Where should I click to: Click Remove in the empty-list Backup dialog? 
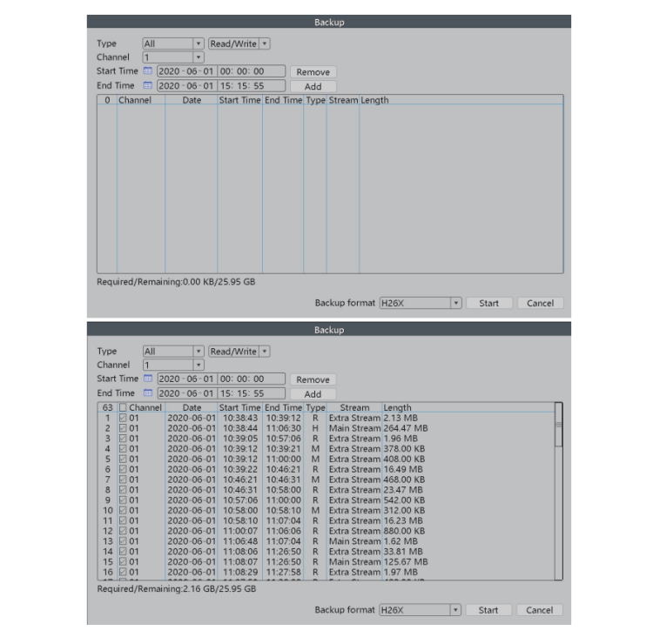(313, 72)
